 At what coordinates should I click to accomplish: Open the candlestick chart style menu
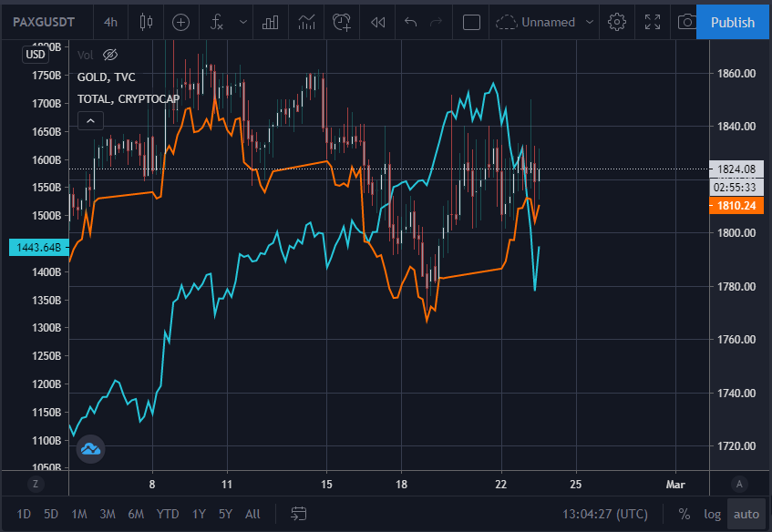146,22
